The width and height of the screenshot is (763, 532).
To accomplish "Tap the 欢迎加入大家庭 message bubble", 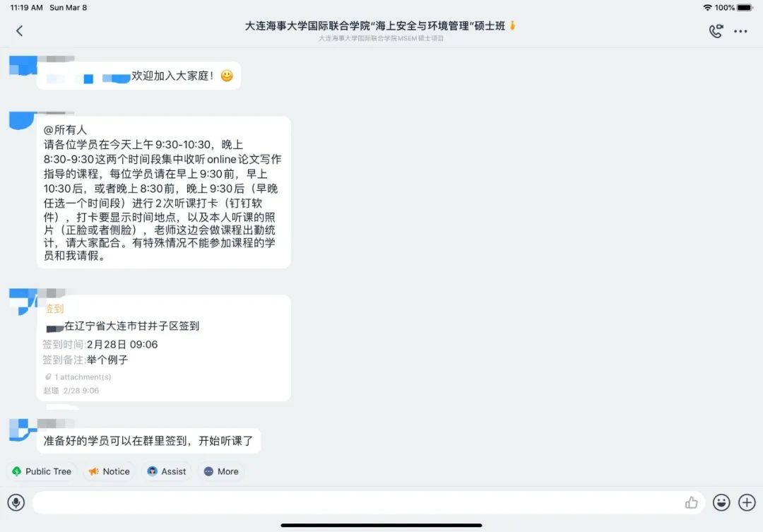I will pos(138,76).
